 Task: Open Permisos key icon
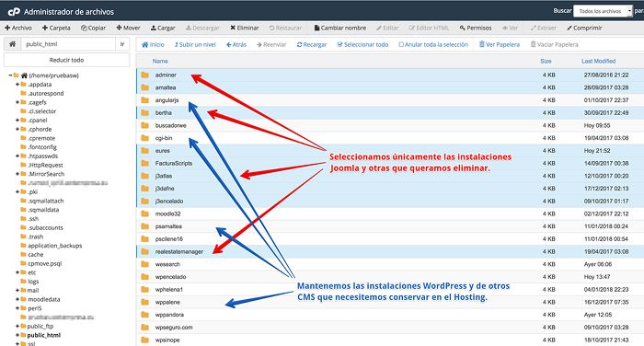[x=463, y=28]
